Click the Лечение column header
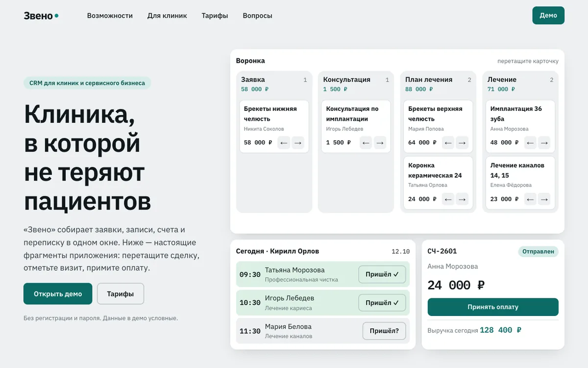The height and width of the screenshot is (368, 588). point(502,79)
